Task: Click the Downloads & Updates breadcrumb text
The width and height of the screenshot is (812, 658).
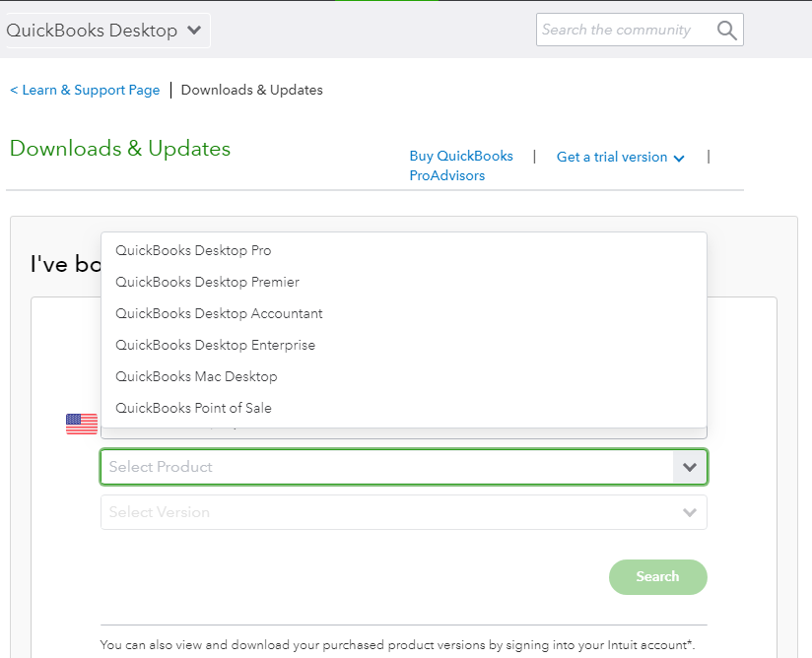Action: point(251,91)
